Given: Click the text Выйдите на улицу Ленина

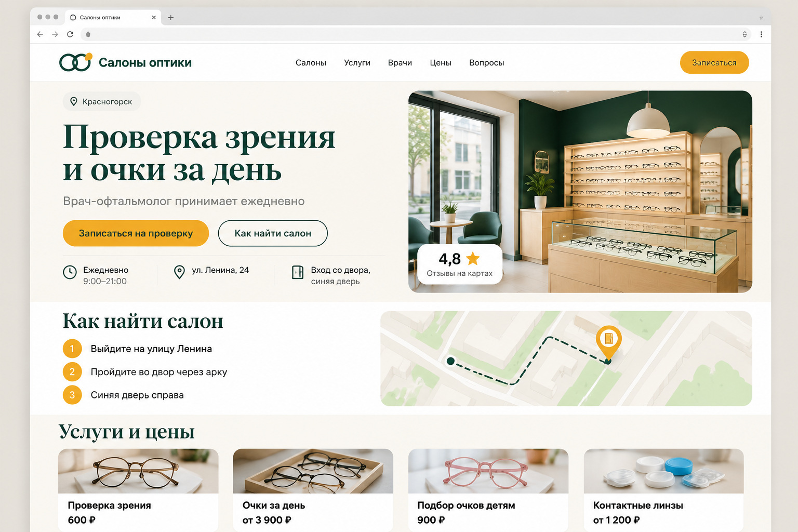Looking at the screenshot, I should 151,349.
